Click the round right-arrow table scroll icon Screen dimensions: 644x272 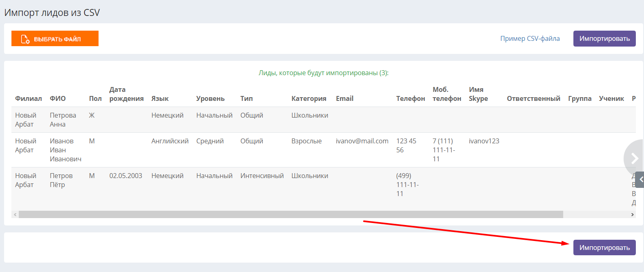[634, 158]
